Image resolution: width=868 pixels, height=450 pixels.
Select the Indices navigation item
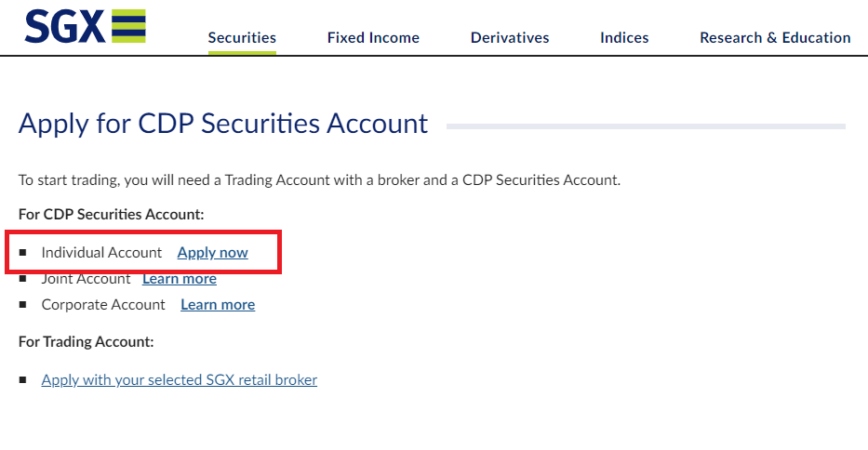coord(624,38)
